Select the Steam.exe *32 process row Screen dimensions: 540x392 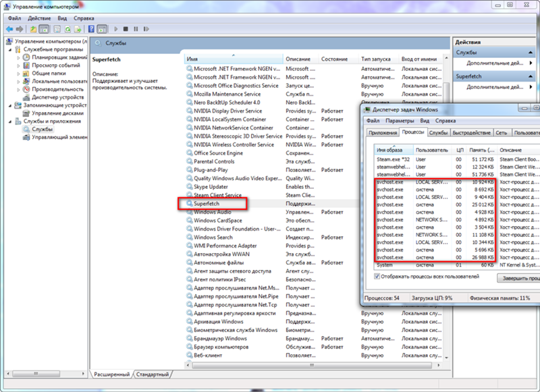click(457, 159)
